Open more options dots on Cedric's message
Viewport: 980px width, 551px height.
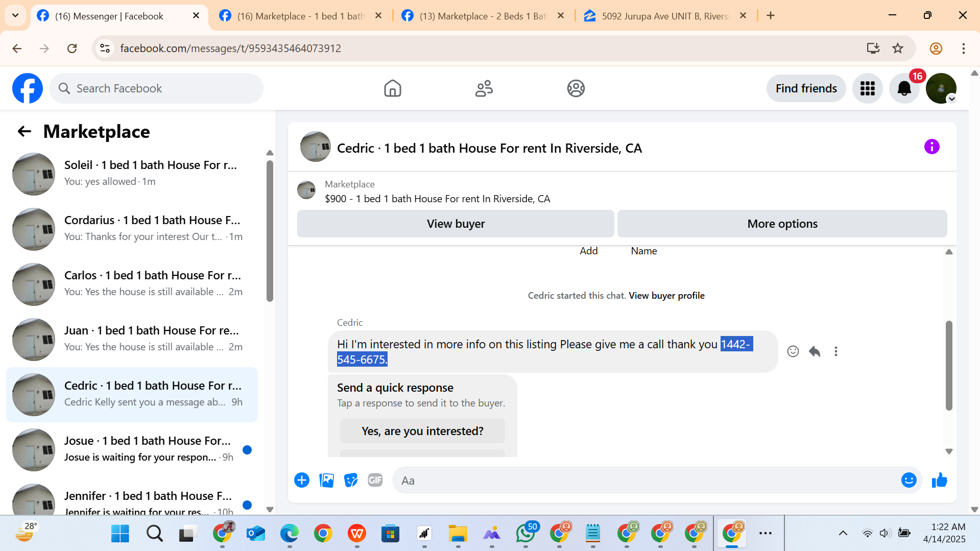pyautogui.click(x=836, y=351)
